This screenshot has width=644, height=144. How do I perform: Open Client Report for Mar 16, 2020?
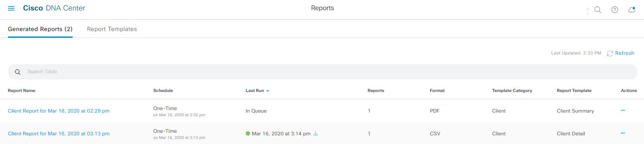point(59,134)
